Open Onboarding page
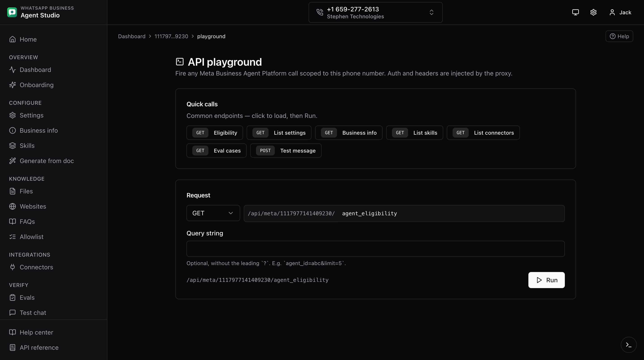Screen dimensions: 644x360 (53, 85)
